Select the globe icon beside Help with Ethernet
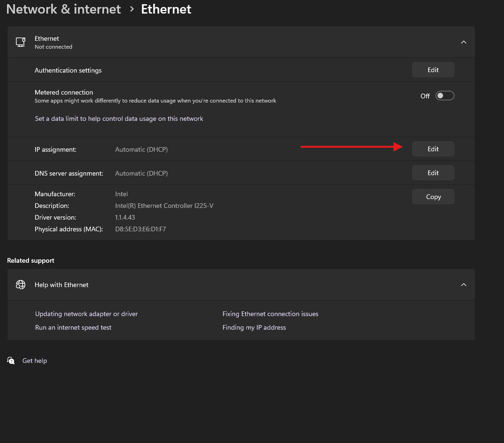 click(x=20, y=284)
